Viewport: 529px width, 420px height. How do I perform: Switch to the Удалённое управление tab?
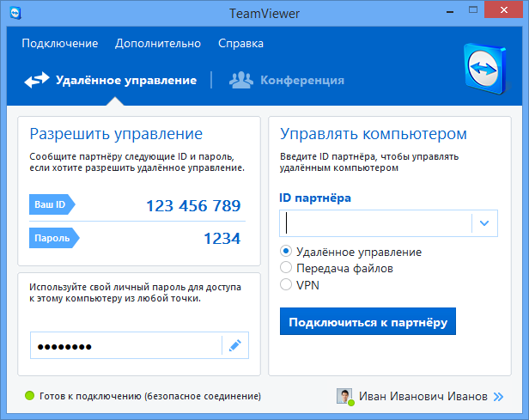coord(111,80)
